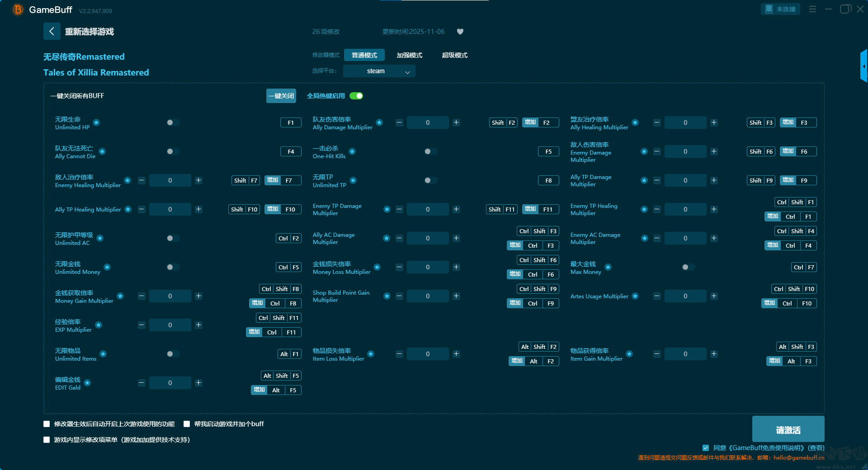Decrease Ally Healing Multiplier with minus button
Screen dimensions: 868x470
657,122
